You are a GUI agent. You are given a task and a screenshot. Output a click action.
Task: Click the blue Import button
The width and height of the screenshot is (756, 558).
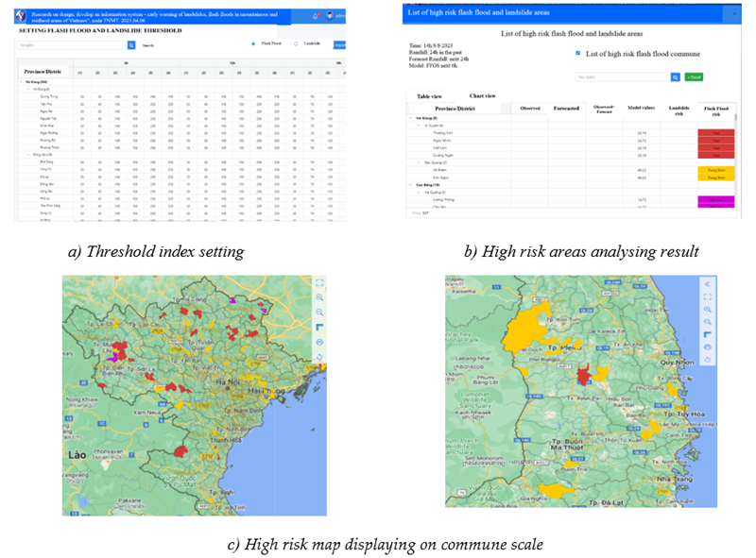[339, 43]
